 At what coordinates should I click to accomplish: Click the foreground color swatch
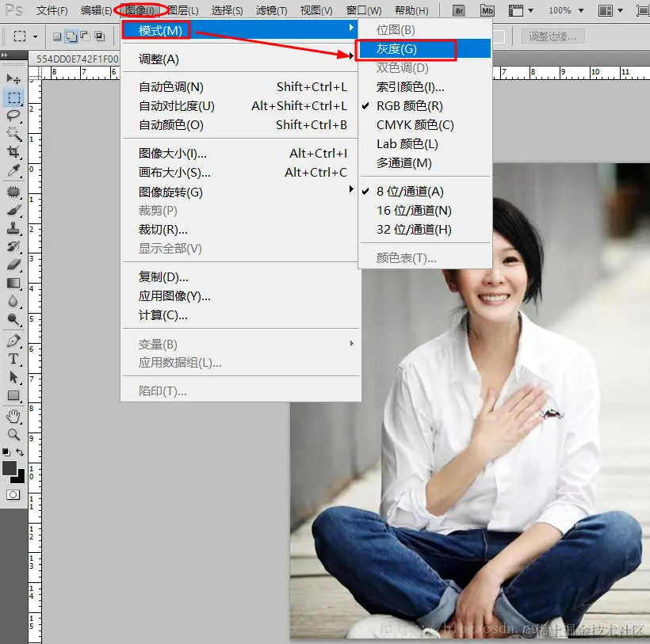click(x=10, y=468)
